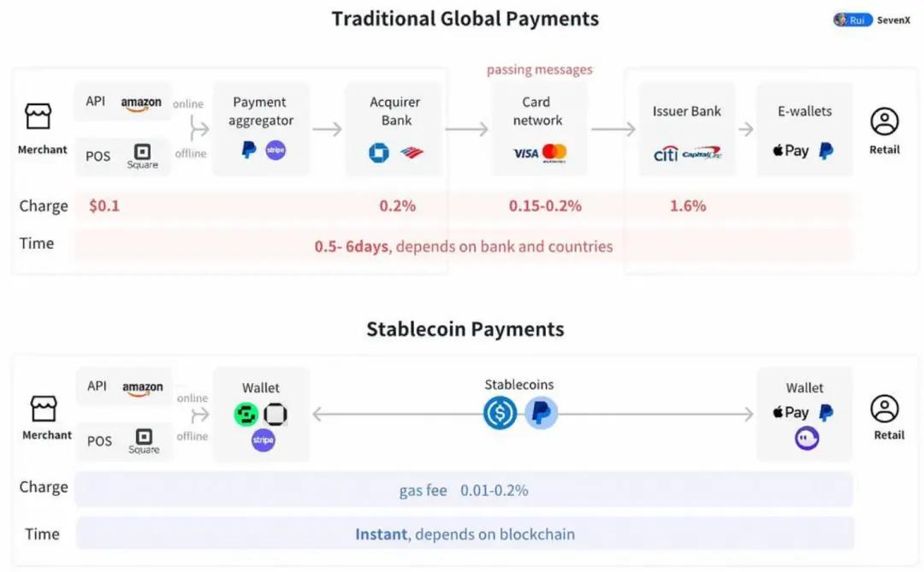Click the "gas fee 0.01-0.2%" charge text

point(464,491)
